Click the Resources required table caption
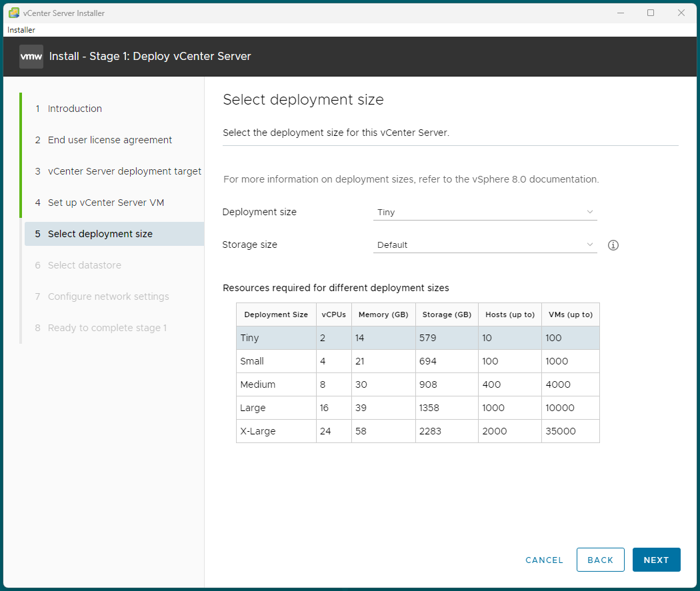This screenshot has height=591, width=700. coord(336,288)
